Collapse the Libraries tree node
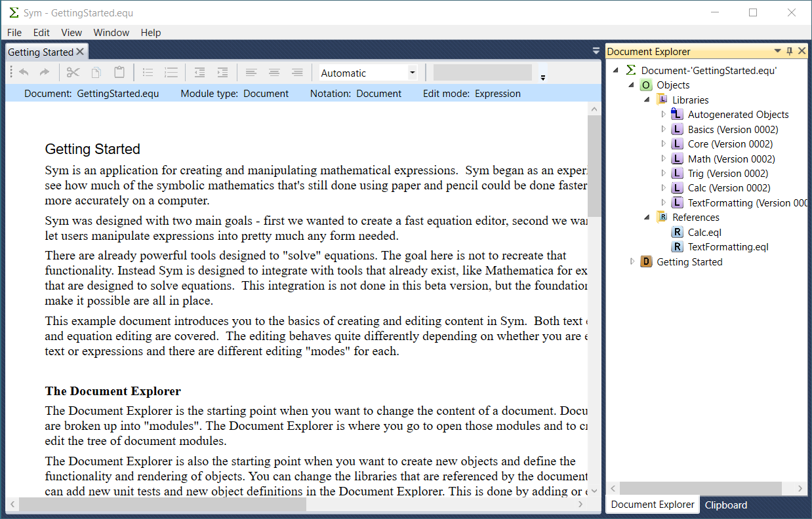 [647, 100]
